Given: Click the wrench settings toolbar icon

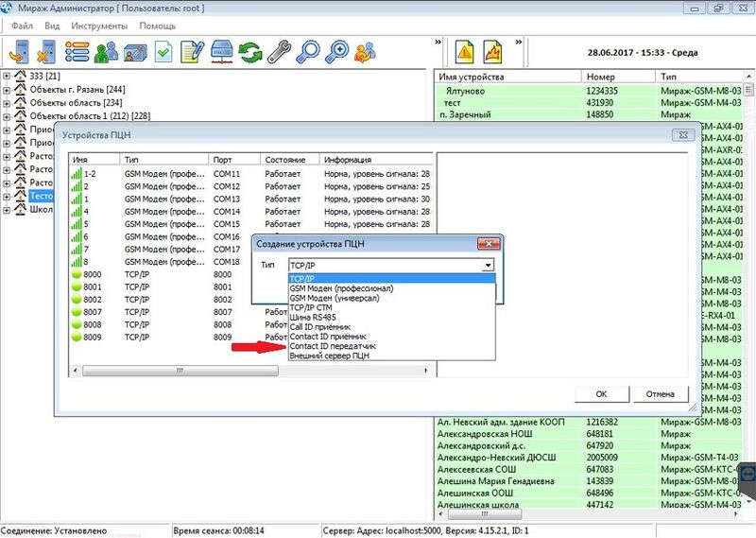Looking at the screenshot, I should click(x=278, y=51).
